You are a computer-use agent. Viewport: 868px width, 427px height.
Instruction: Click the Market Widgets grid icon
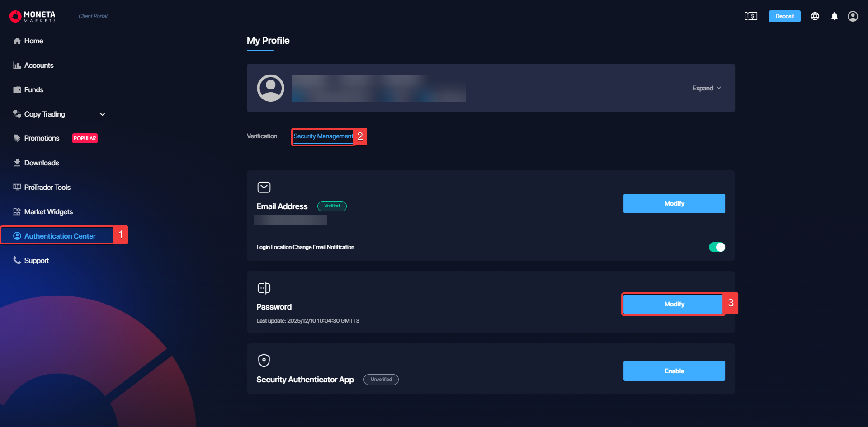[x=17, y=211]
